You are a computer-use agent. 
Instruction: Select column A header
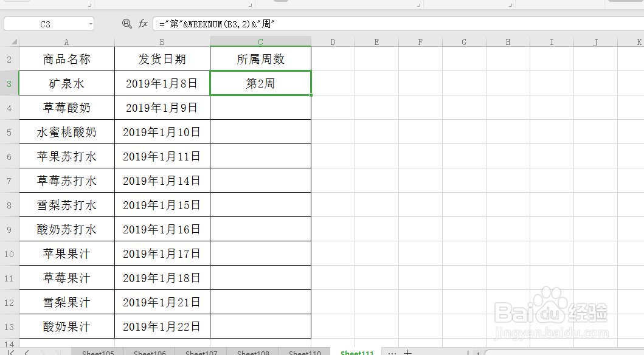point(66,41)
